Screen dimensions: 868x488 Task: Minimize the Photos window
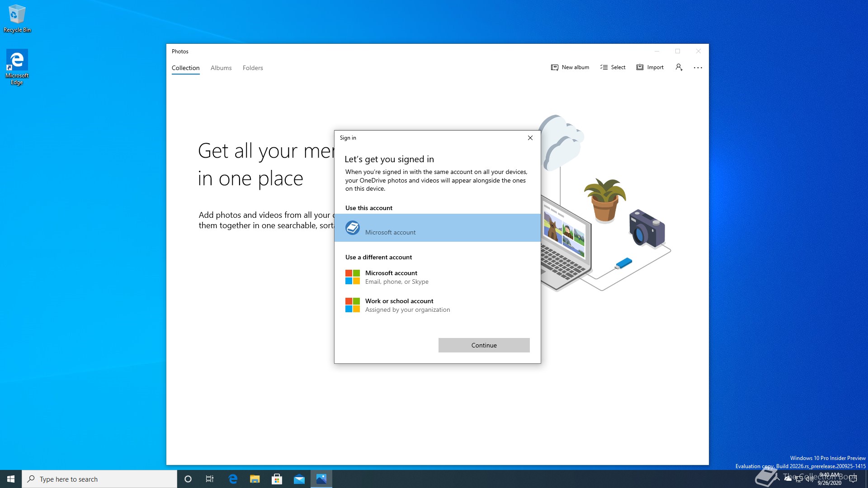(x=657, y=52)
